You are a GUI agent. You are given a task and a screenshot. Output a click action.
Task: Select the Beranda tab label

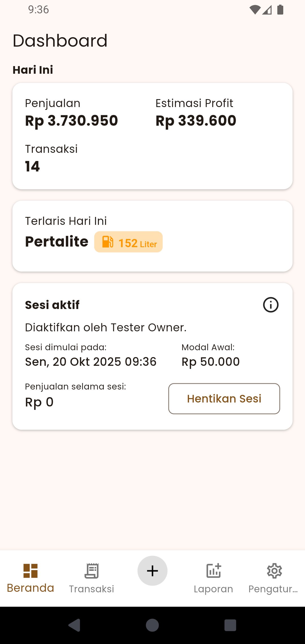30,588
